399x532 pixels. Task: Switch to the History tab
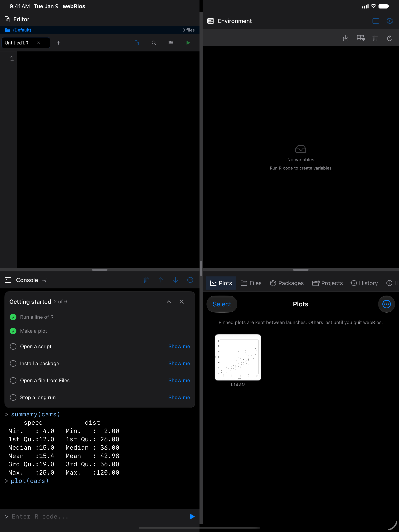coord(364,283)
